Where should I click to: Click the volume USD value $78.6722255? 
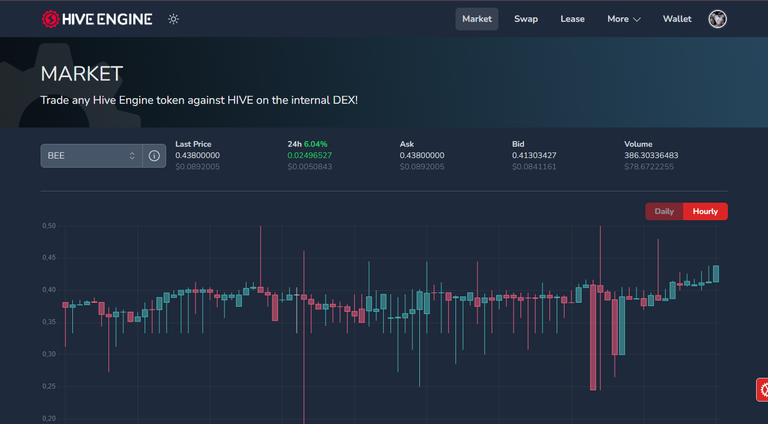pos(649,167)
